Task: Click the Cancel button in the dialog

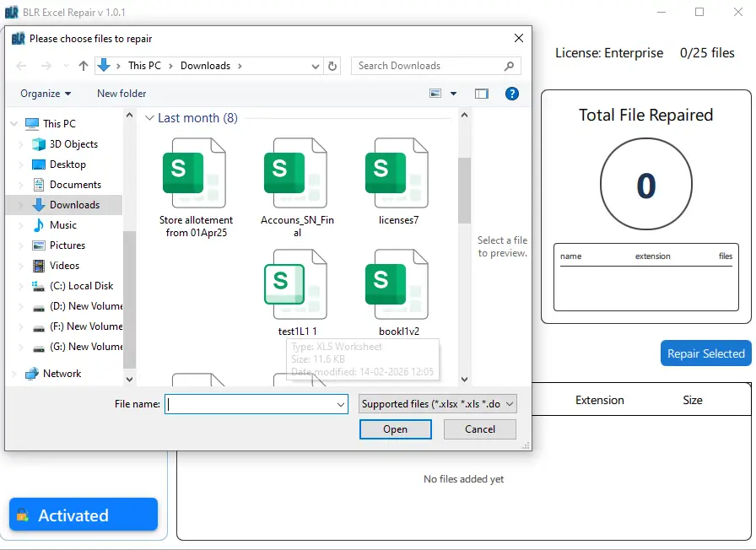Action: 479,429
